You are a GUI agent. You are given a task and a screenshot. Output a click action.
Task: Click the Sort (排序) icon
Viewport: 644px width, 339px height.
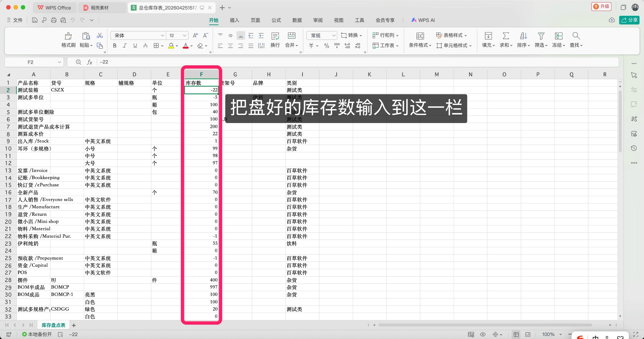pos(524,36)
